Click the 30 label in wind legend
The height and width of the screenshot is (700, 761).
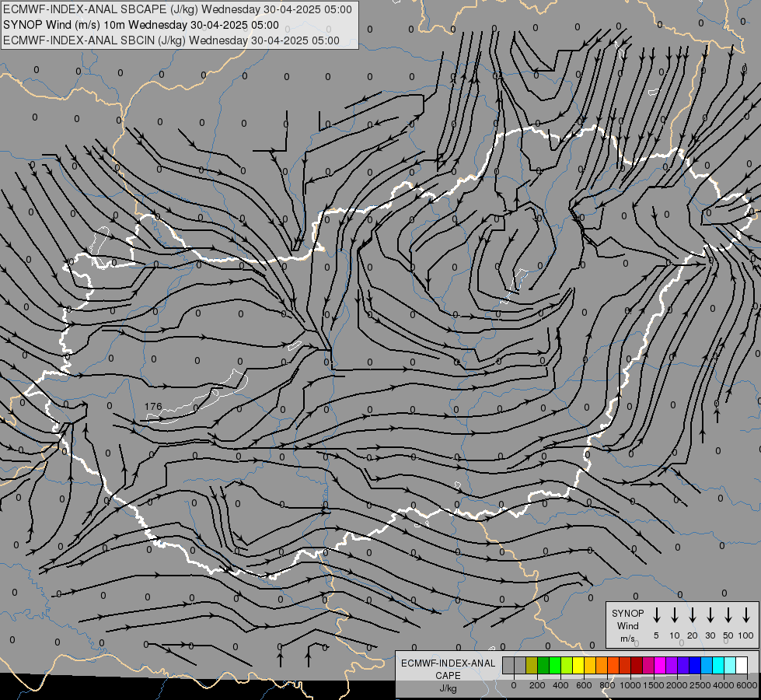(710, 635)
